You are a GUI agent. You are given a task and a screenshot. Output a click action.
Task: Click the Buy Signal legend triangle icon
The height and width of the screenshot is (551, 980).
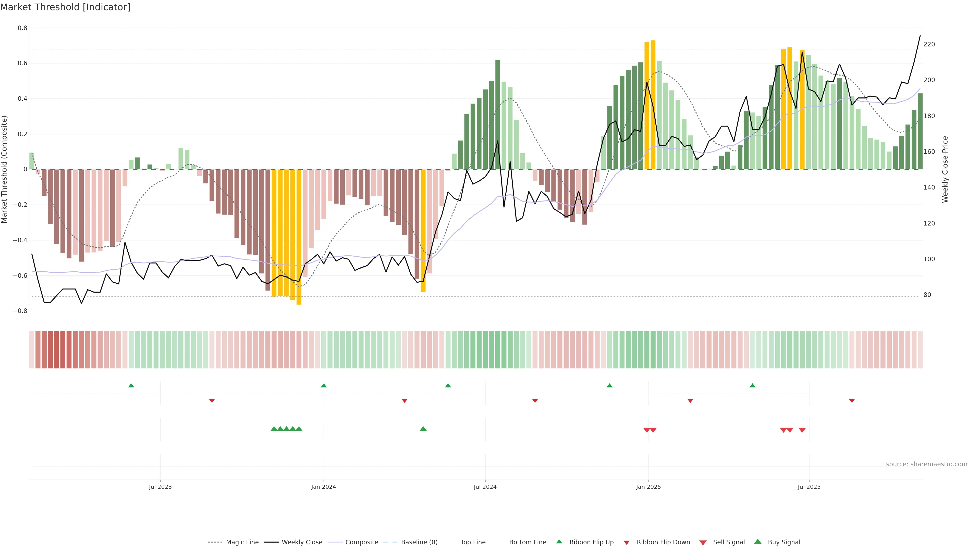coord(757,542)
